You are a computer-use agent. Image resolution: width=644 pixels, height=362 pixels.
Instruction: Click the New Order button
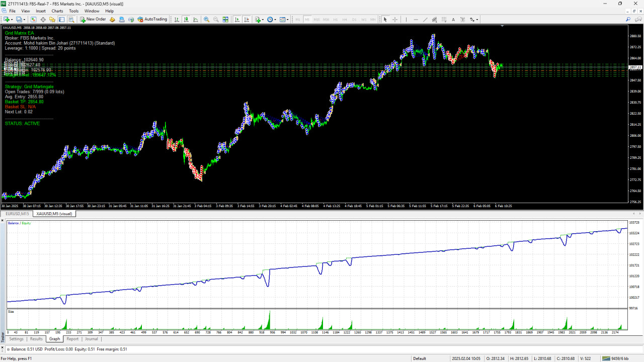(93, 20)
